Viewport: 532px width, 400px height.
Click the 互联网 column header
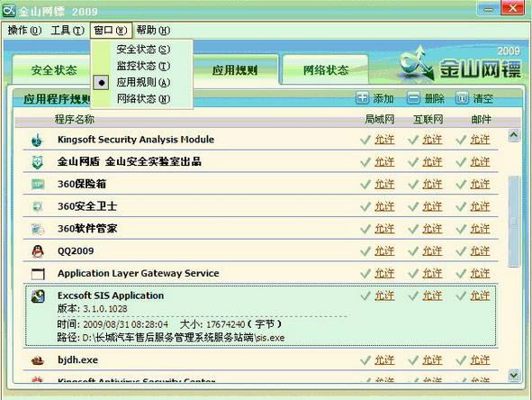[428, 119]
